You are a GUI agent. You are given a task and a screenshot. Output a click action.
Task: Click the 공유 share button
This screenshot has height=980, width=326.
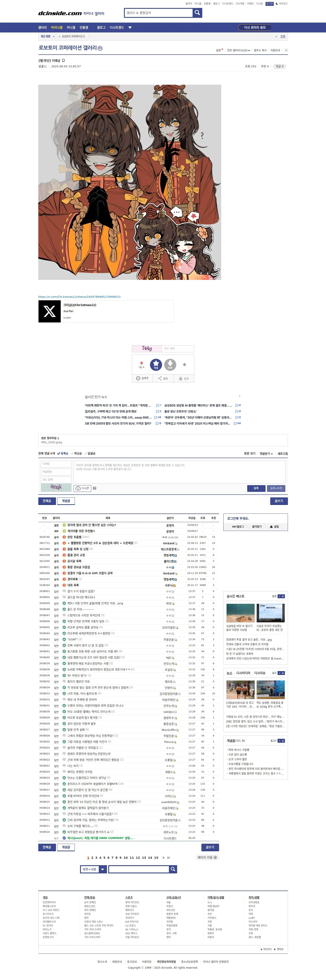[163, 379]
